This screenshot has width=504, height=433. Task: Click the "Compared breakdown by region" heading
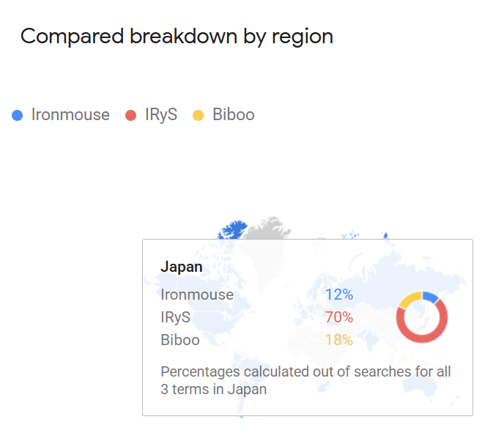click(177, 36)
